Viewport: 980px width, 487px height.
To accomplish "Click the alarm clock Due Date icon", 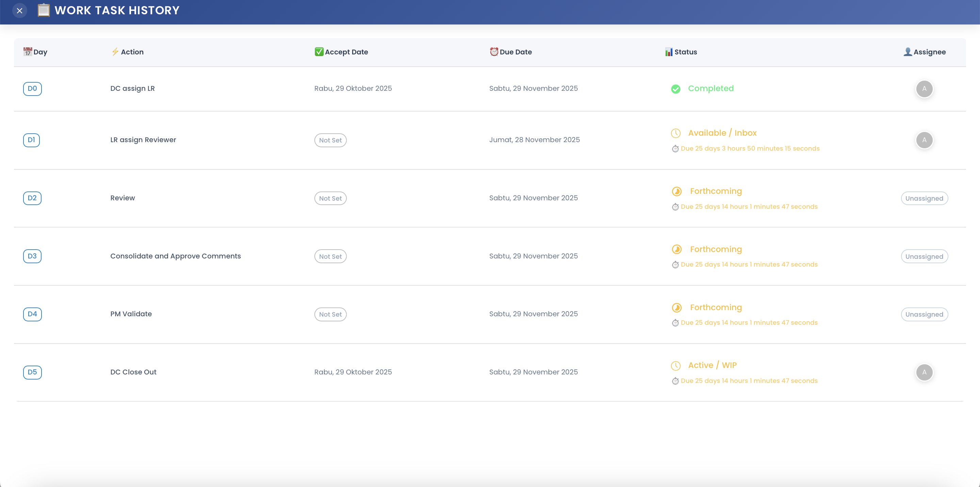I will click(494, 52).
